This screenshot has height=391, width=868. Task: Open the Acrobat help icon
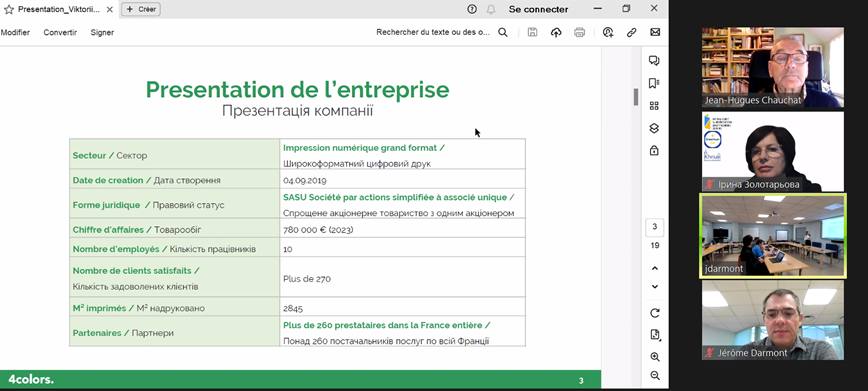click(472, 9)
